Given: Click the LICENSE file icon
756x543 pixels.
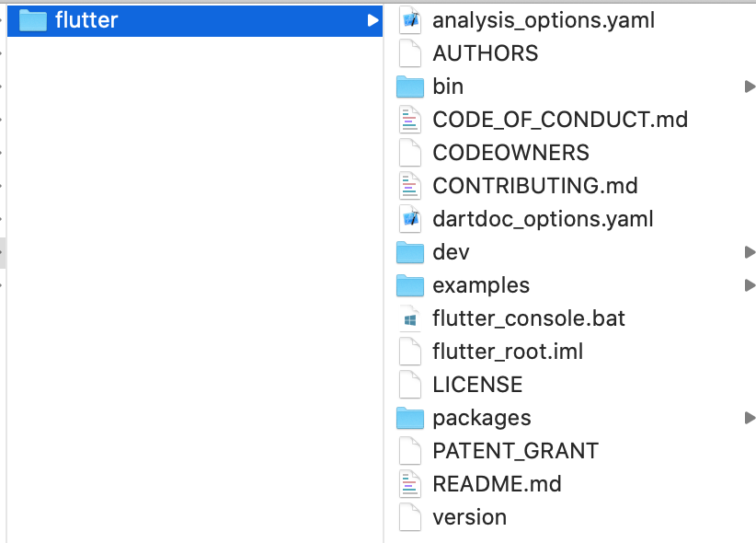Looking at the screenshot, I should click(x=410, y=385).
